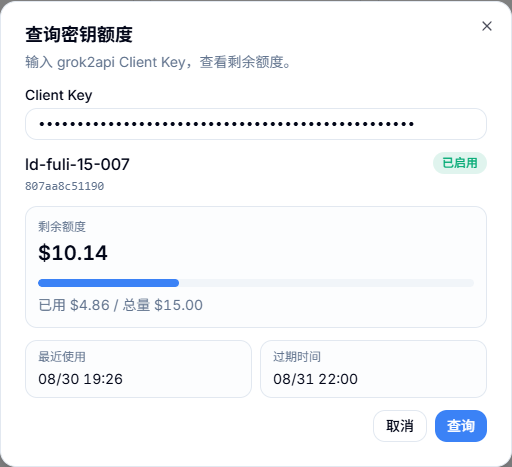512x467 pixels.
Task: Click the expiry time 08/31 22:00
Action: pyautogui.click(x=315, y=379)
